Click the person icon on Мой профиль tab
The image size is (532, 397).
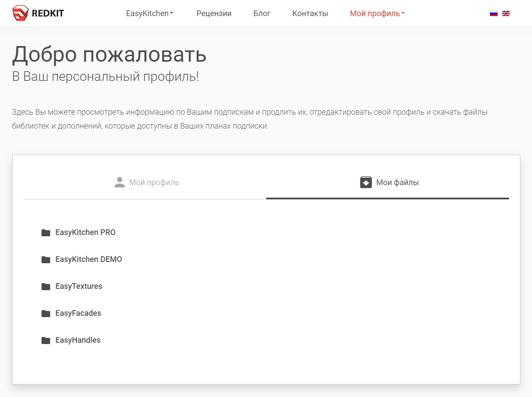coord(119,182)
